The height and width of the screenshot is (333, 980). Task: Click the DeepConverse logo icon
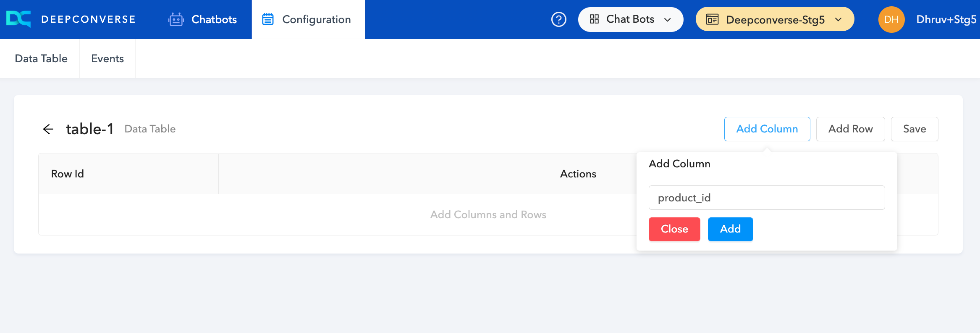tap(18, 19)
